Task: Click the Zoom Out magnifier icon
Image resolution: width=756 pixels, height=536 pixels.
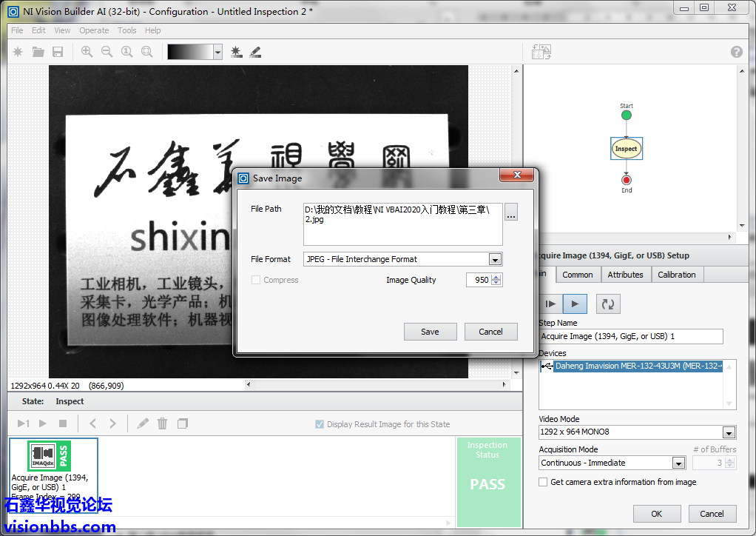Action: (107, 52)
